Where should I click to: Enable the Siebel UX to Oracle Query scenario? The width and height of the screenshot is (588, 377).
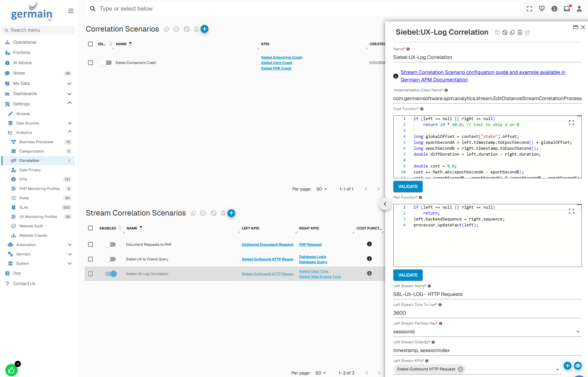pyautogui.click(x=110, y=259)
